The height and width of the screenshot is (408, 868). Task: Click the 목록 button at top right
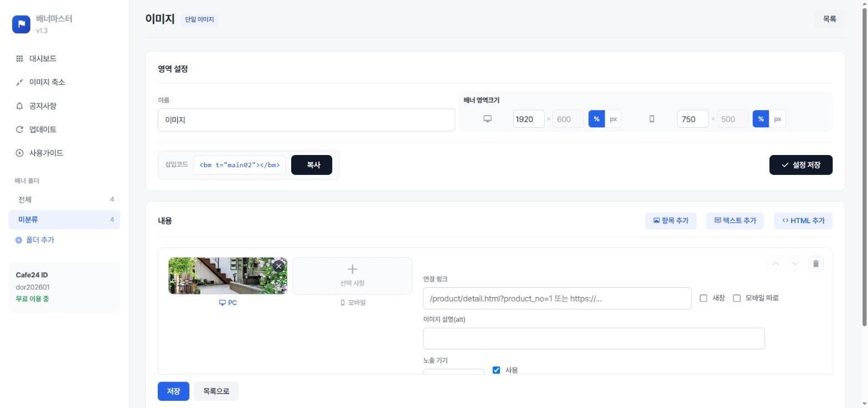point(829,19)
